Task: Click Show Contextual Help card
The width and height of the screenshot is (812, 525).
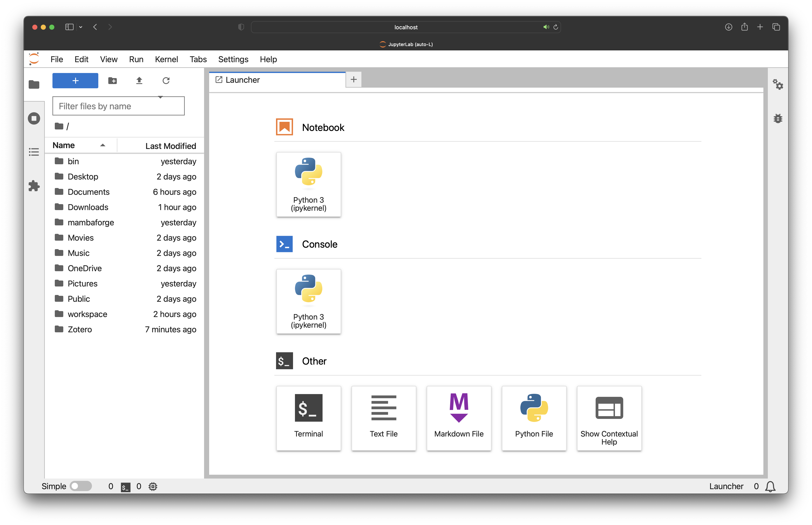Action: click(609, 418)
